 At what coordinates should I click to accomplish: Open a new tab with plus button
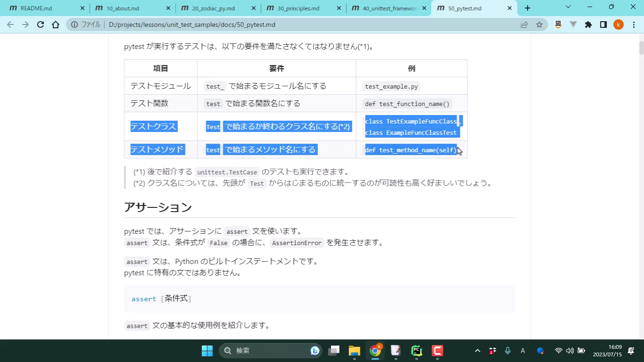[527, 8]
